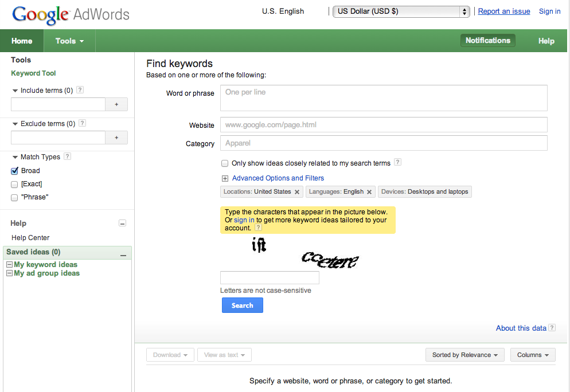This screenshot has height=392, width=570.
Task: Go to the Home tab
Action: (x=22, y=41)
